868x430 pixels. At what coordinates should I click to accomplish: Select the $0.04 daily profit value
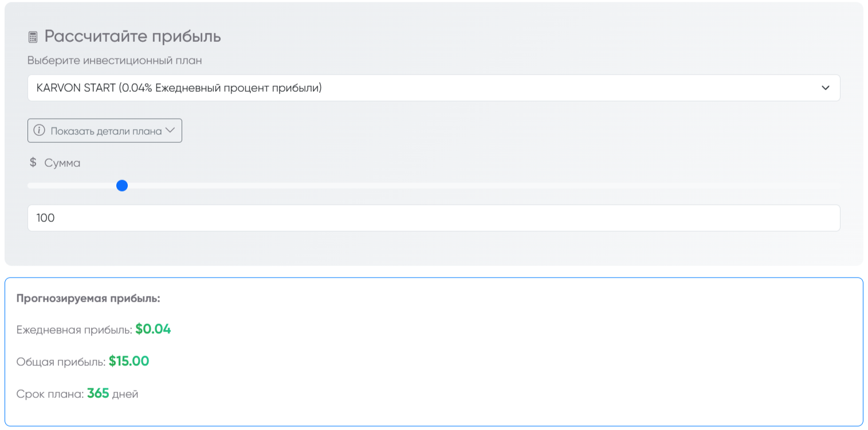click(x=153, y=329)
